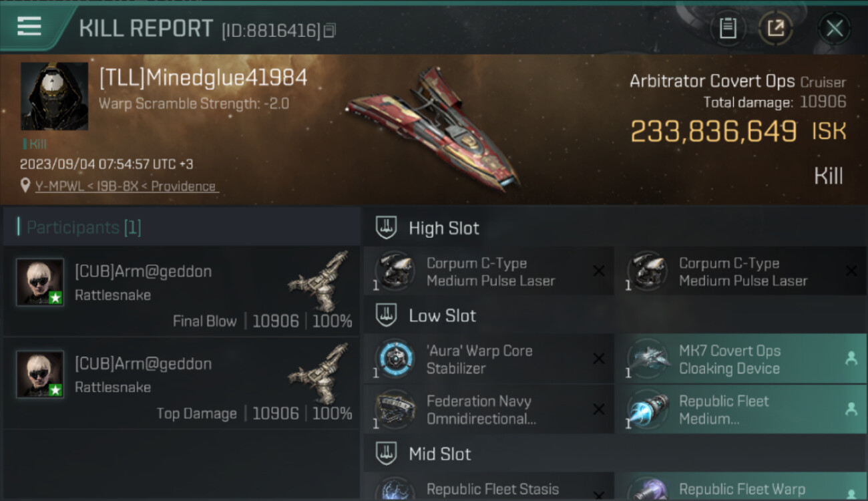Open the first Corpum C-Type Medium Pulse Laser
Viewport: 868px width, 501px height.
pyautogui.click(x=489, y=273)
